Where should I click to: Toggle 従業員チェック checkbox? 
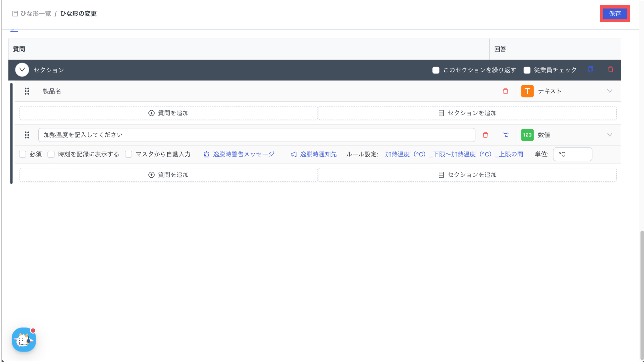(x=527, y=70)
